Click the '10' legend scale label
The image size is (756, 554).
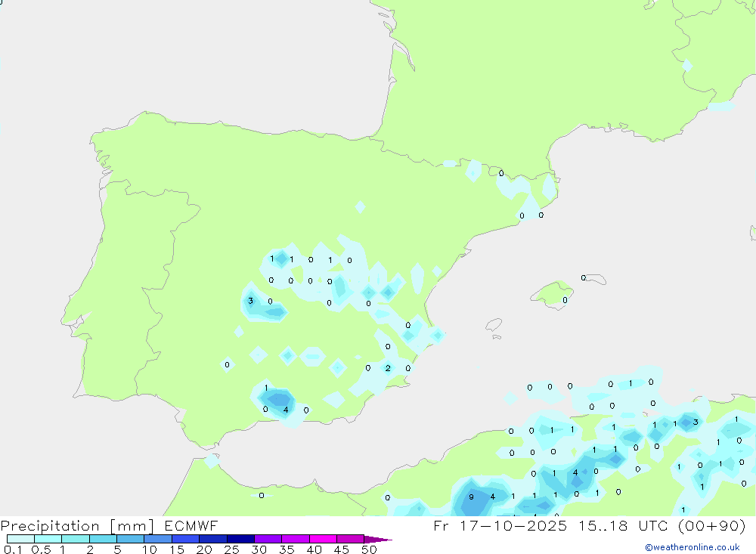click(150, 549)
